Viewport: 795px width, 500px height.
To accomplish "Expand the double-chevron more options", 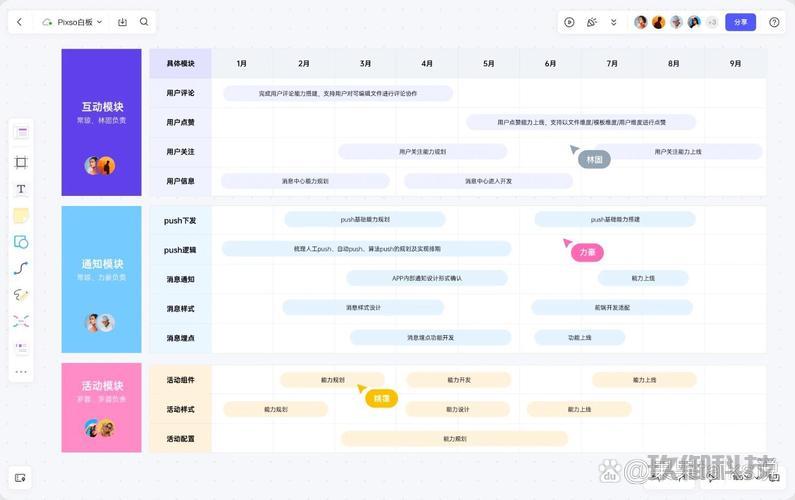I will pos(614,22).
